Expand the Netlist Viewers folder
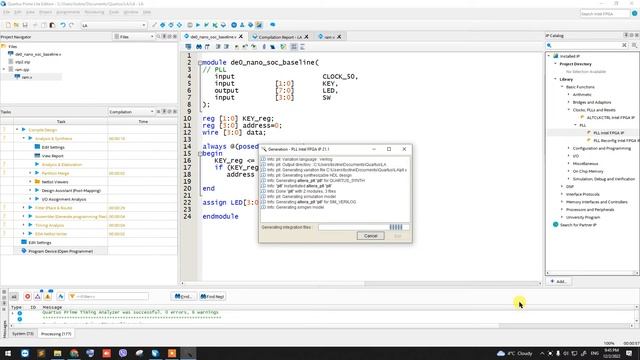The image size is (640, 360). (30, 182)
